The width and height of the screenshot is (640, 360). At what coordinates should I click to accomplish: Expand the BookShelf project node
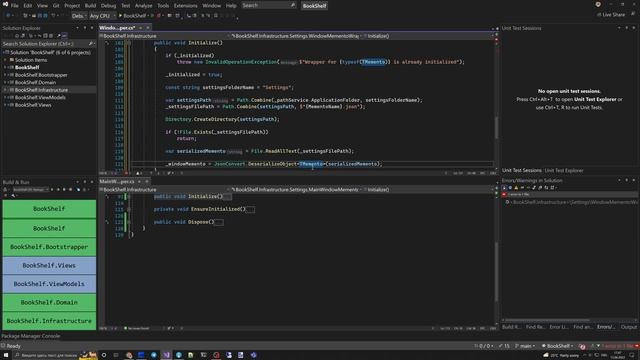(6, 67)
